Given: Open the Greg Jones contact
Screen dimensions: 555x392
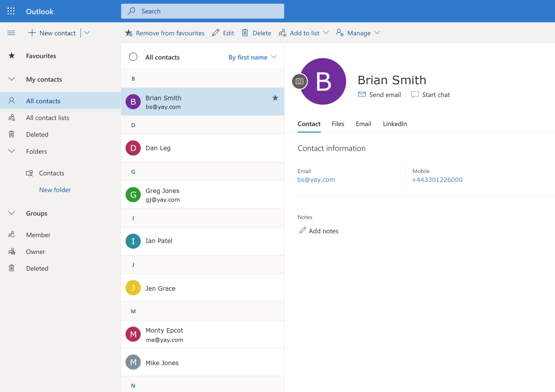Looking at the screenshot, I should tap(203, 195).
